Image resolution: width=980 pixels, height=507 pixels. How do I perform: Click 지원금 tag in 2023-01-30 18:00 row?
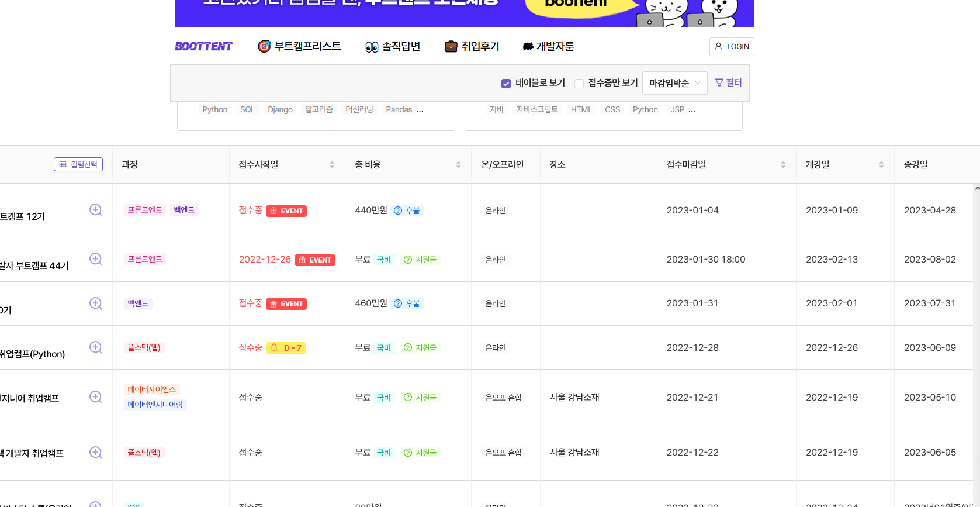(x=420, y=260)
